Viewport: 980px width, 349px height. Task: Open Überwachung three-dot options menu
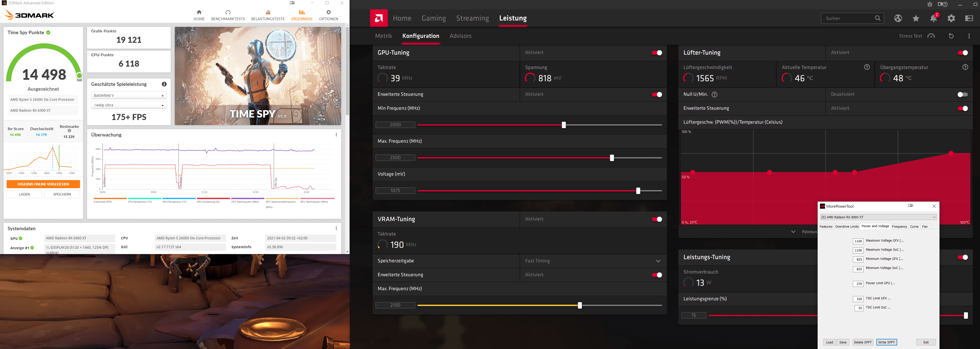[x=336, y=135]
